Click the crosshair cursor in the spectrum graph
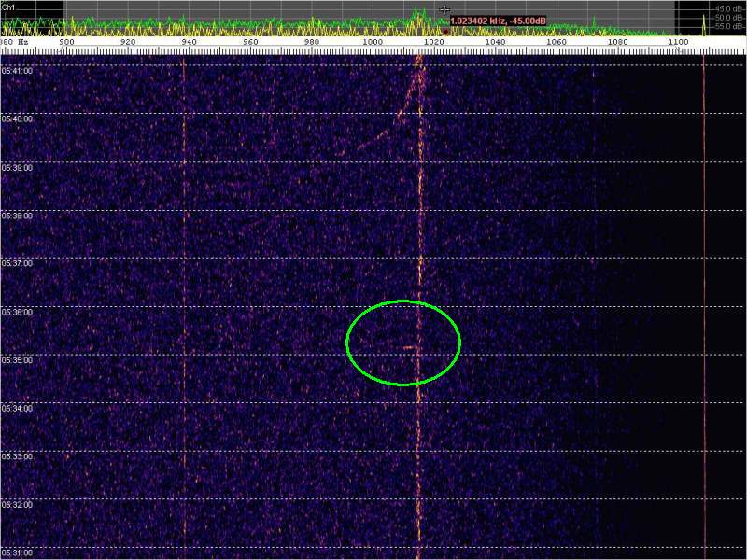 pos(445,9)
